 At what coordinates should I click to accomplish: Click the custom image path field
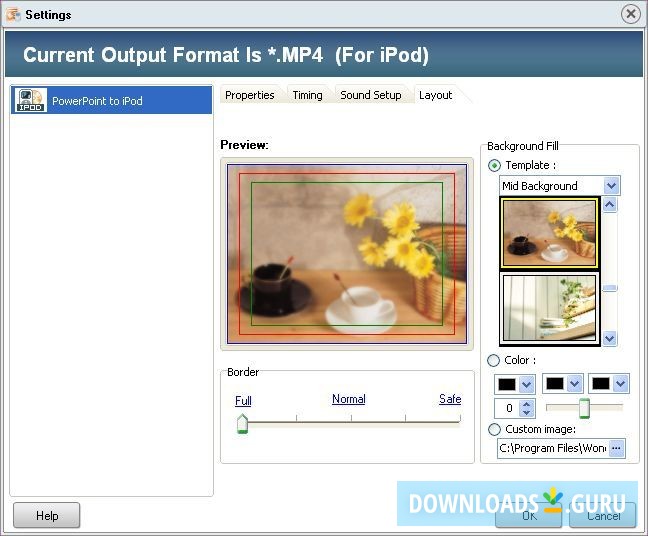552,448
